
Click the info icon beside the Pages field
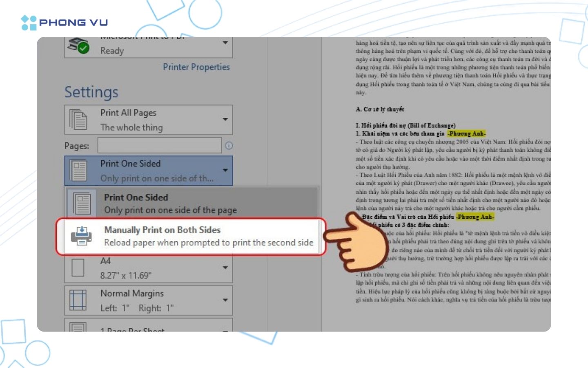pos(229,146)
